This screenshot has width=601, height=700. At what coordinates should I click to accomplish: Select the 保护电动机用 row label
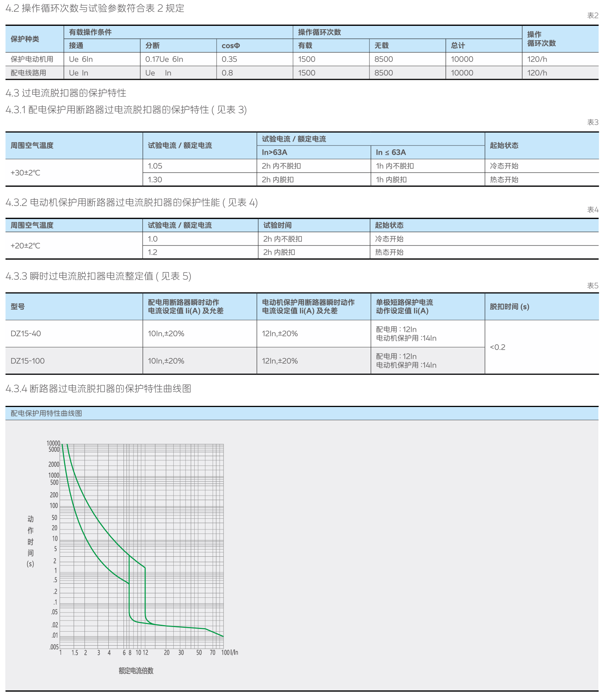pos(32,59)
